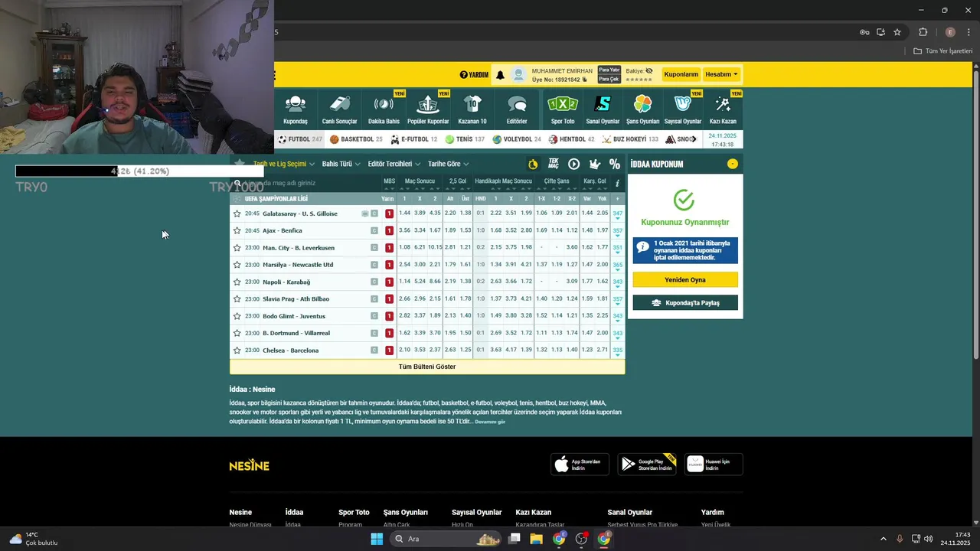Click the live broadcast icon for Galatasaray match
The height and width of the screenshot is (551, 980).
click(365, 214)
